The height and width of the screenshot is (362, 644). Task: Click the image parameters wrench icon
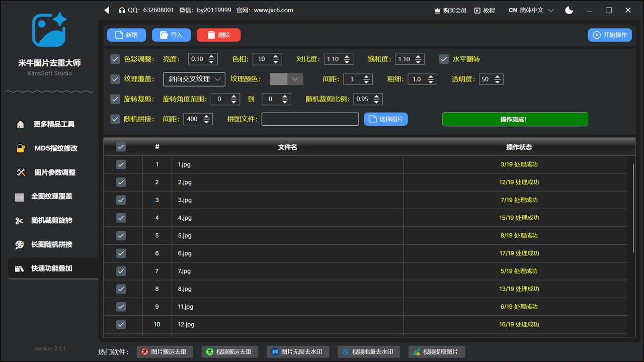(21, 172)
